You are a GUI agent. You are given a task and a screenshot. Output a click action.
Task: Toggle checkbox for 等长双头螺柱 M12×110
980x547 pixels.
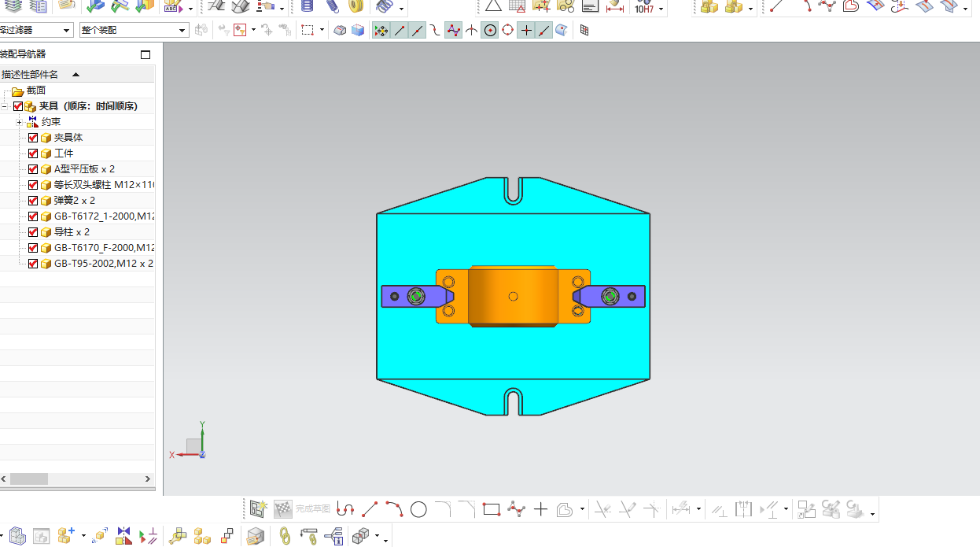33,185
